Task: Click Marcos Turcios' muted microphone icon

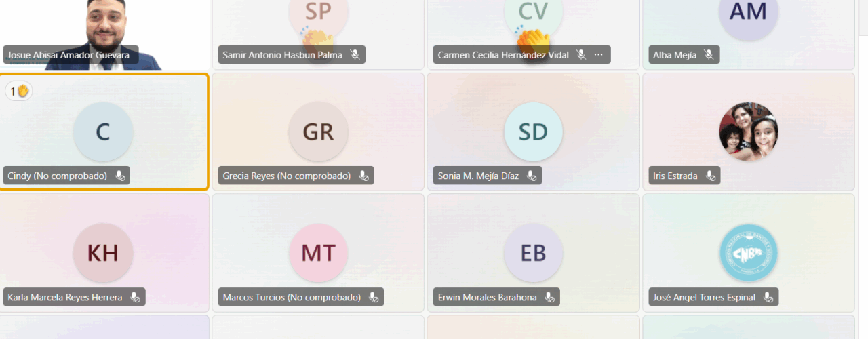Action: (373, 297)
